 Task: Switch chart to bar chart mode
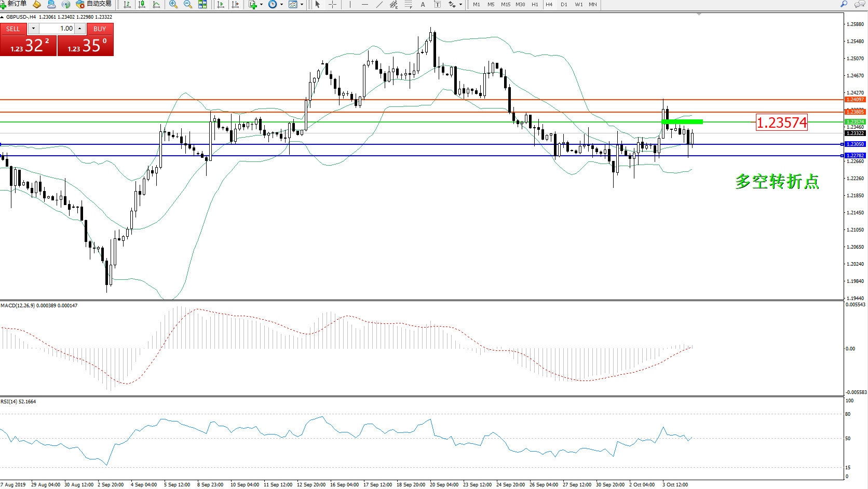[x=127, y=5]
